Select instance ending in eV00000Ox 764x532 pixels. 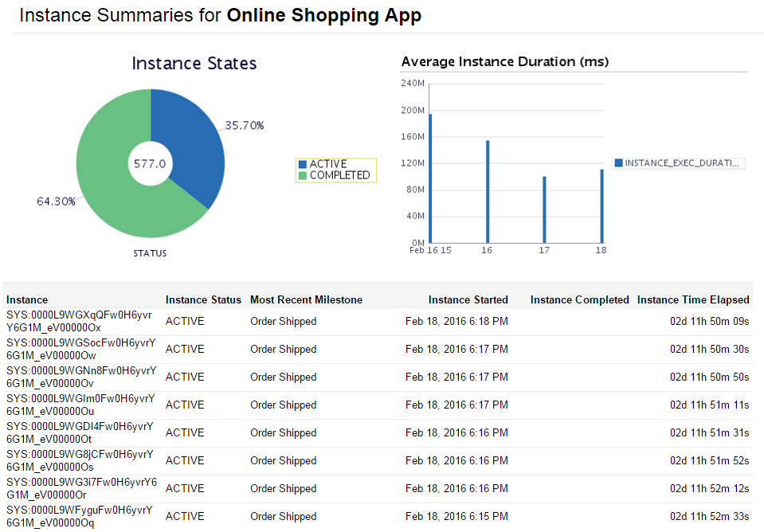point(79,322)
